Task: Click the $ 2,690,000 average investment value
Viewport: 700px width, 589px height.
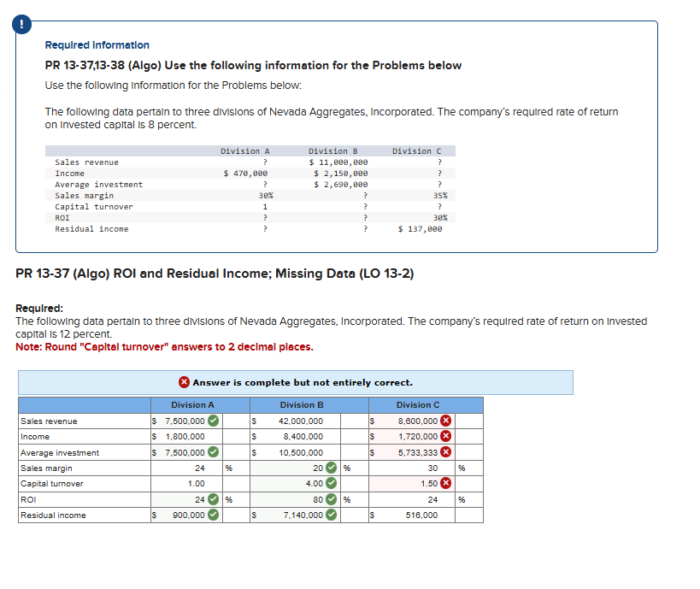Action: tap(341, 185)
